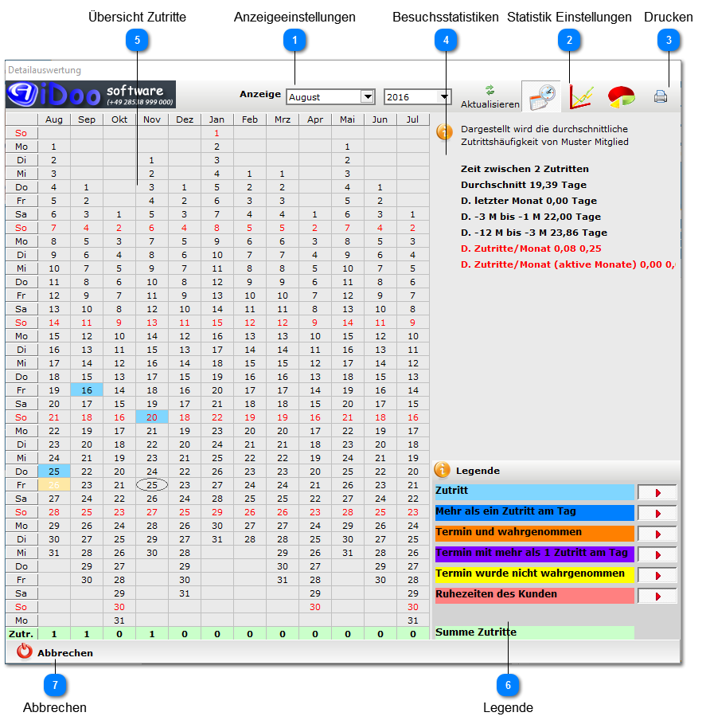Click the Anzeige label
Image resolution: width=706 pixels, height=728 pixels.
point(260,94)
